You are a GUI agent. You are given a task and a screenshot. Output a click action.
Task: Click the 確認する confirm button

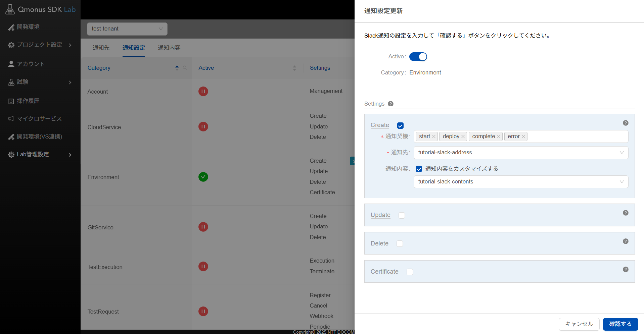coord(620,324)
